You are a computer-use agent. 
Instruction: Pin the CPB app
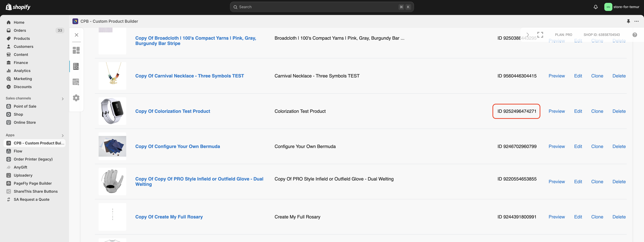click(x=628, y=21)
